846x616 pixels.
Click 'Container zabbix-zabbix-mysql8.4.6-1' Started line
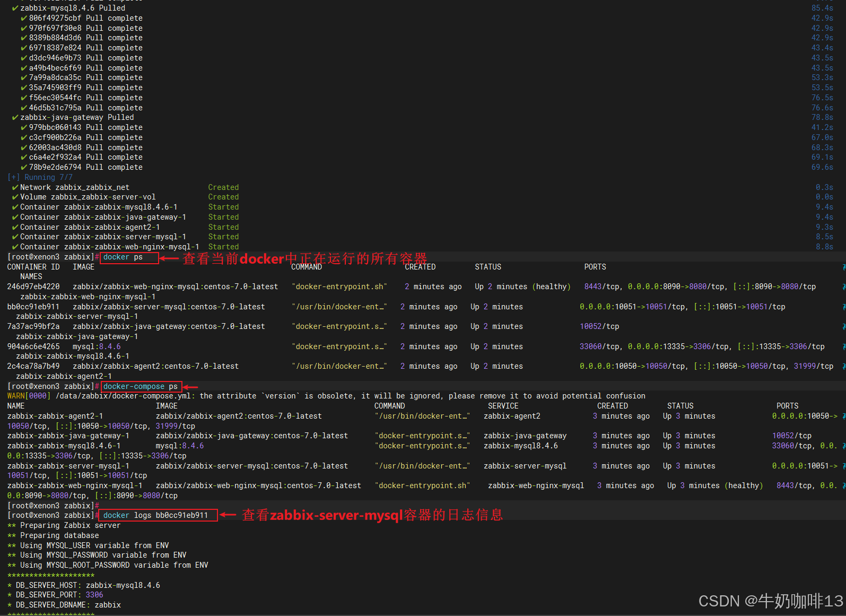pos(125,207)
